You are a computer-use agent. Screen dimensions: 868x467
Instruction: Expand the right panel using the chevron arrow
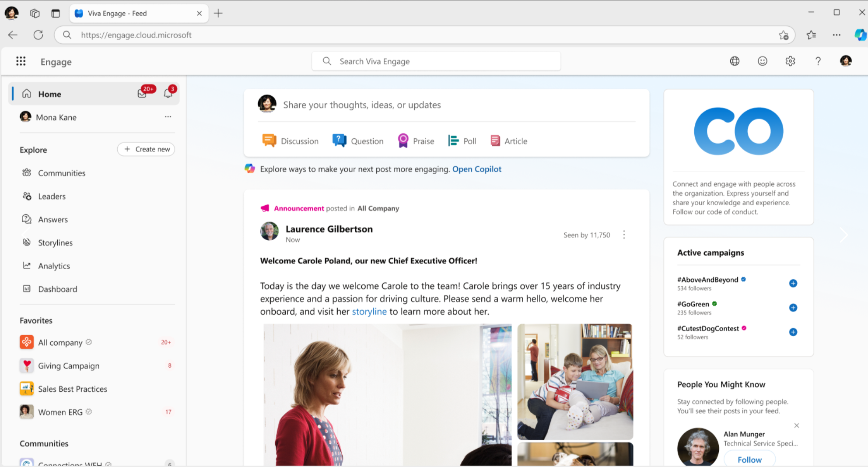coord(843,235)
